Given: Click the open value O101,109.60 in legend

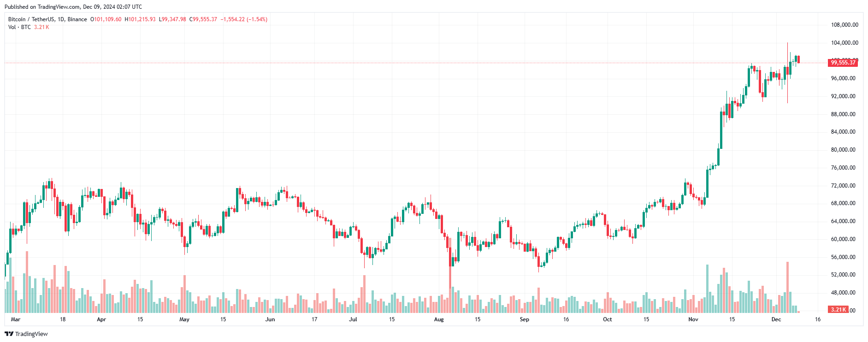Looking at the screenshot, I should click(106, 19).
